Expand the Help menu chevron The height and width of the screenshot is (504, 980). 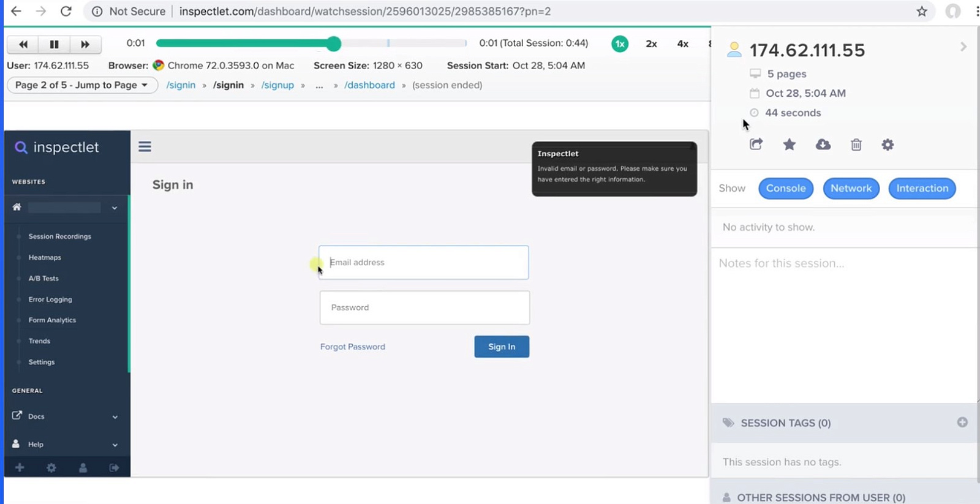[x=115, y=445]
